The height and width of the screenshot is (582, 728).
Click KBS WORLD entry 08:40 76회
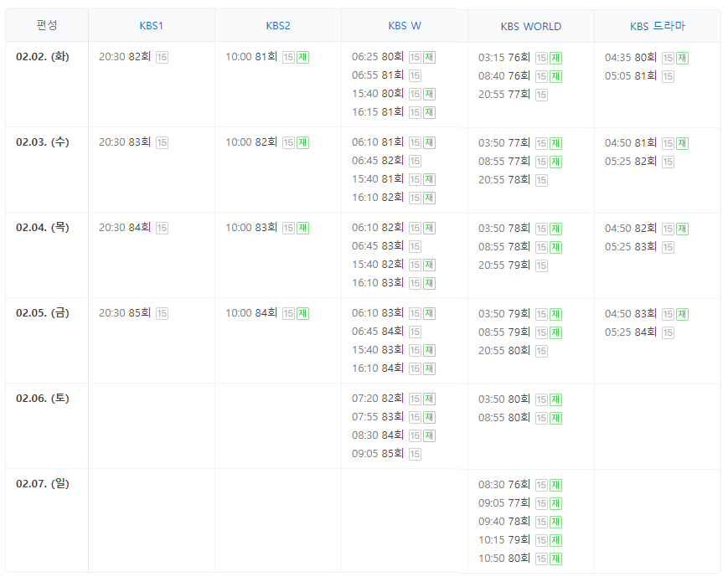click(504, 75)
